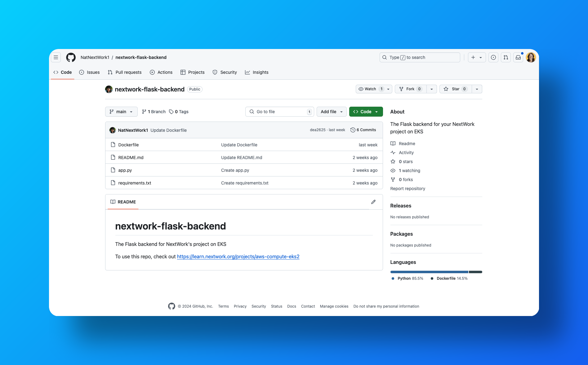Click the Python language bar segment
The width and height of the screenshot is (588, 365).
coord(429,272)
